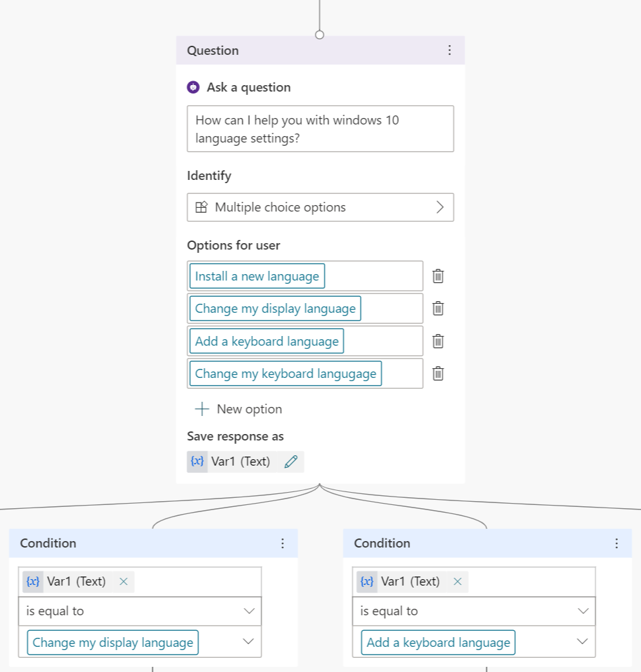
Task: Delete the "Add a keyboard language" option
Action: (438, 341)
